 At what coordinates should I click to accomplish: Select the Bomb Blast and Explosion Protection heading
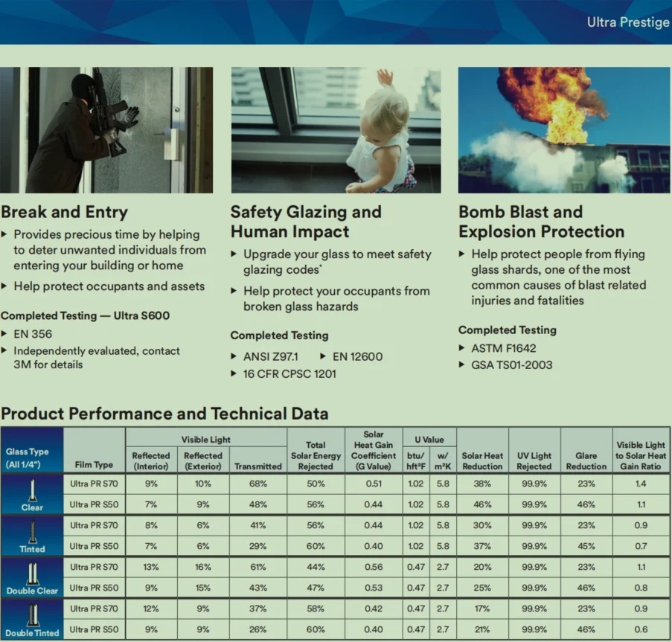(541, 222)
